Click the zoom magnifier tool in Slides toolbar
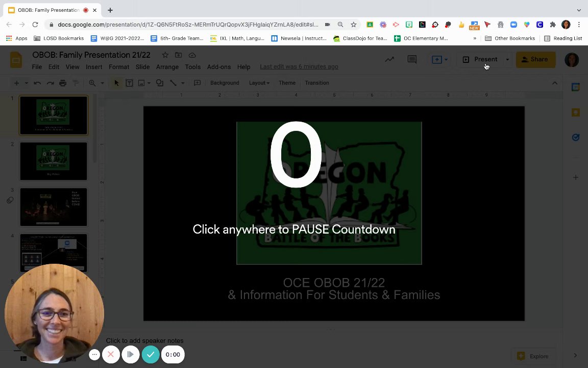 pyautogui.click(x=92, y=83)
